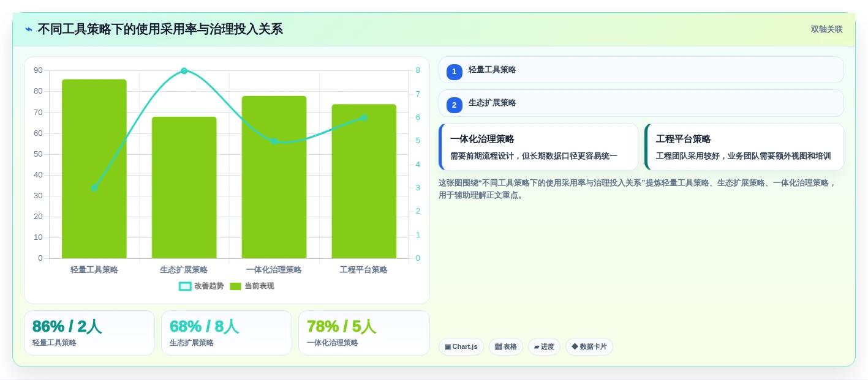Viewport: 868px width, 380px height.
Task: Click the right axis value 8
Action: [x=418, y=70]
